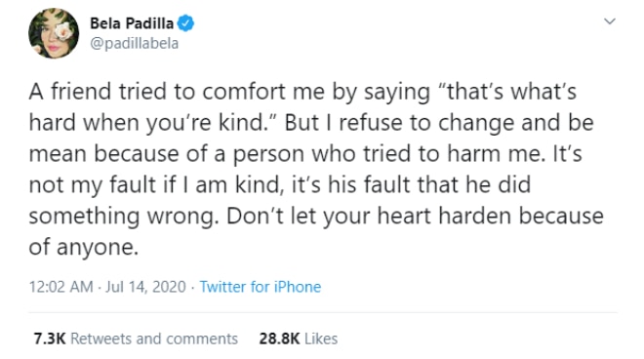Select the Jul 14, 2020 date
This screenshot has width=644, height=359.
tap(145, 287)
